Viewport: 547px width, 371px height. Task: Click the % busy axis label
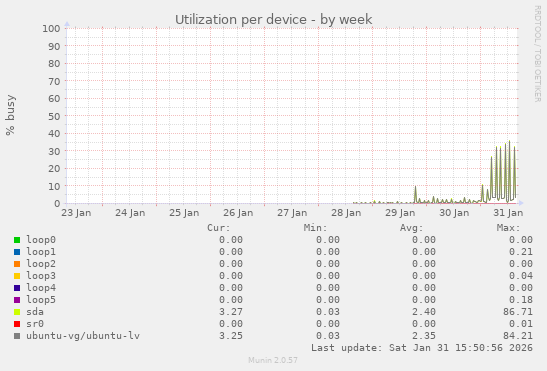10,115
